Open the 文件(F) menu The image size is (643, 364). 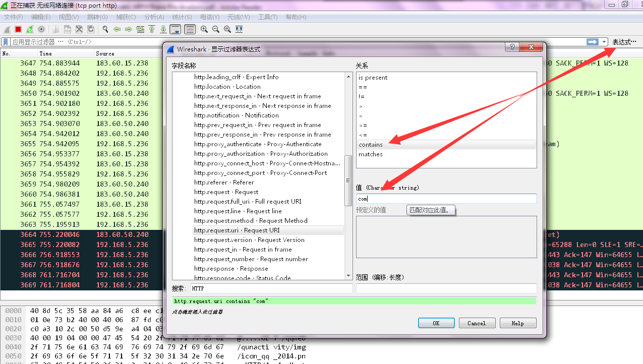click(x=14, y=17)
